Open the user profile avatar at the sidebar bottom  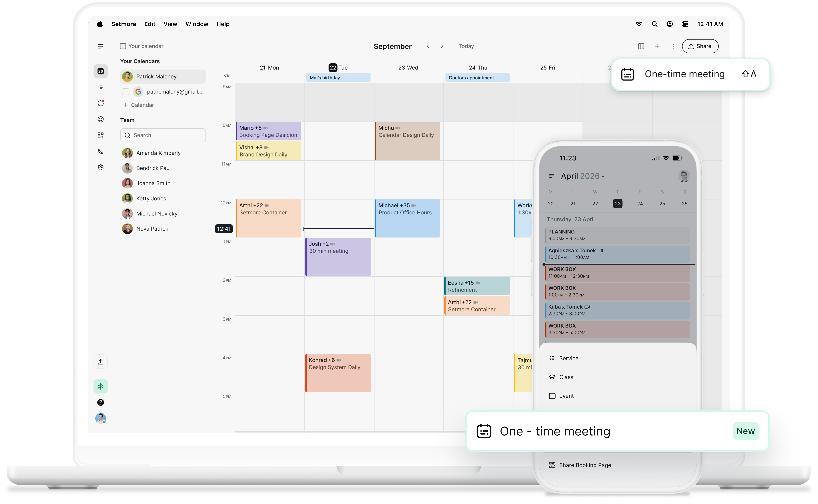click(100, 418)
